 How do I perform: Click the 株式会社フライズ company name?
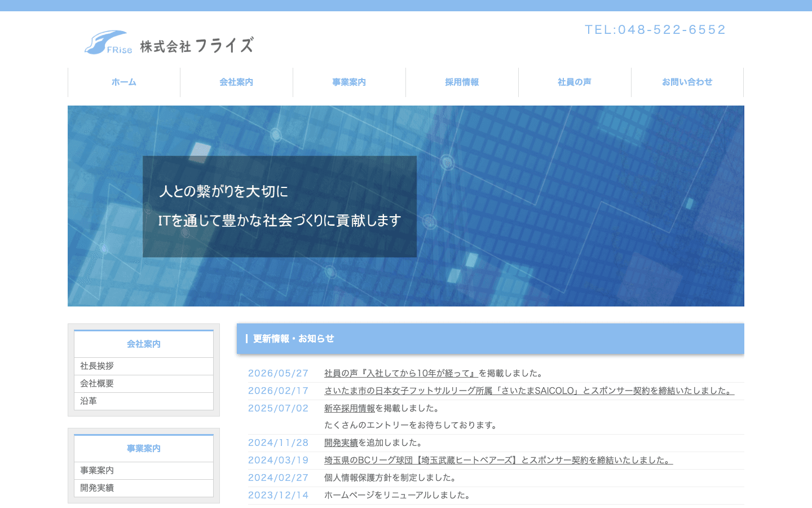pyautogui.click(x=197, y=45)
